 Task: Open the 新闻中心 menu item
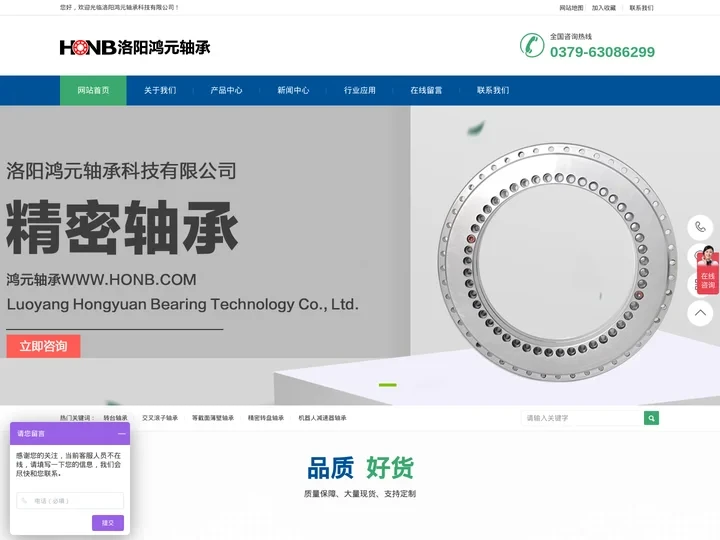coord(293,90)
